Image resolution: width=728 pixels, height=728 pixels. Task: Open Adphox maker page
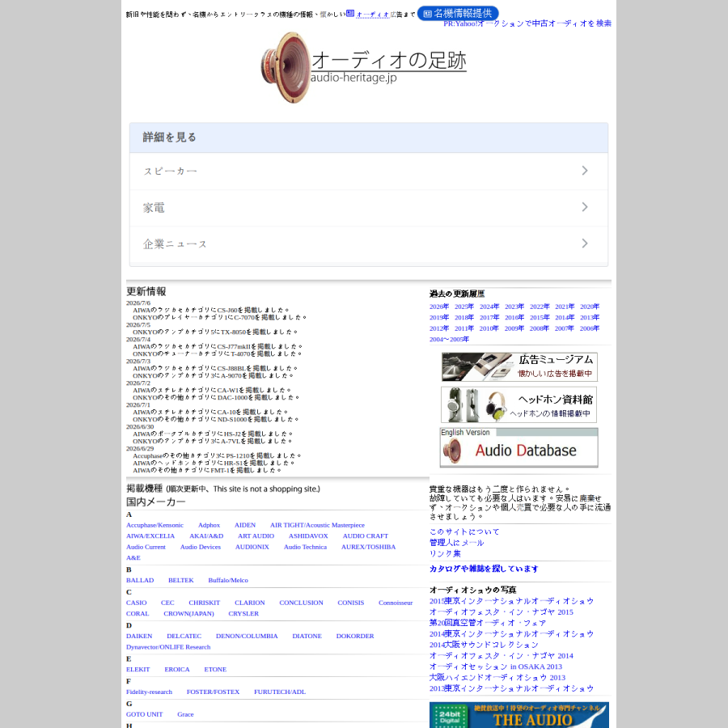[209, 525]
